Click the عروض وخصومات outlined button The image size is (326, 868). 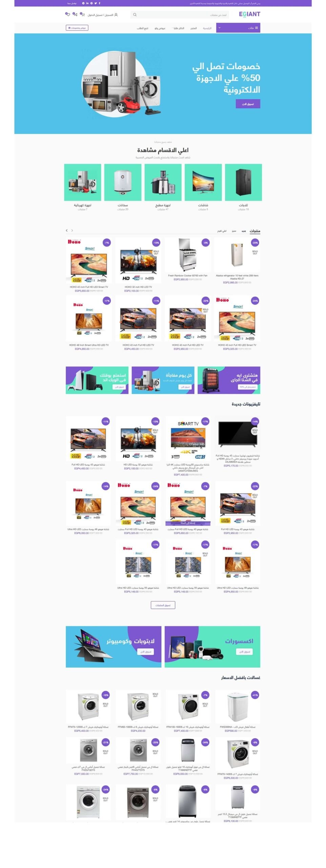coord(77,28)
